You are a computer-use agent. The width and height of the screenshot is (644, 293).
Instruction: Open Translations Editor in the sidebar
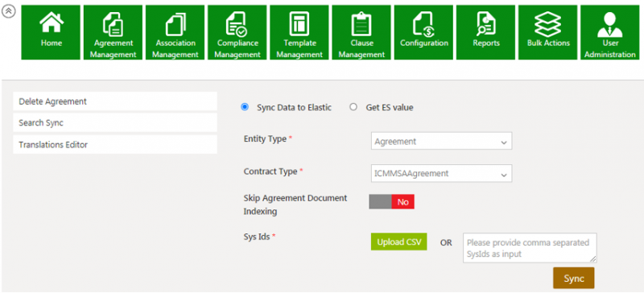pos(115,145)
